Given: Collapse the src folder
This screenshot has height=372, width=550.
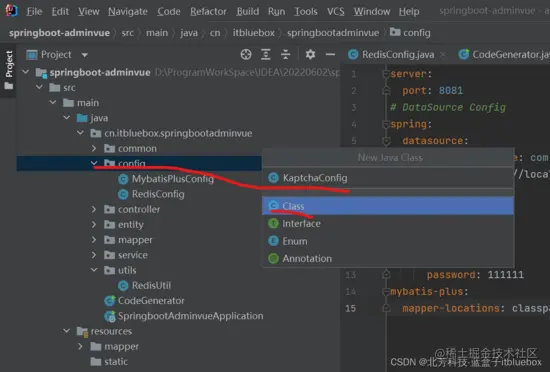Looking at the screenshot, I should 39,87.
